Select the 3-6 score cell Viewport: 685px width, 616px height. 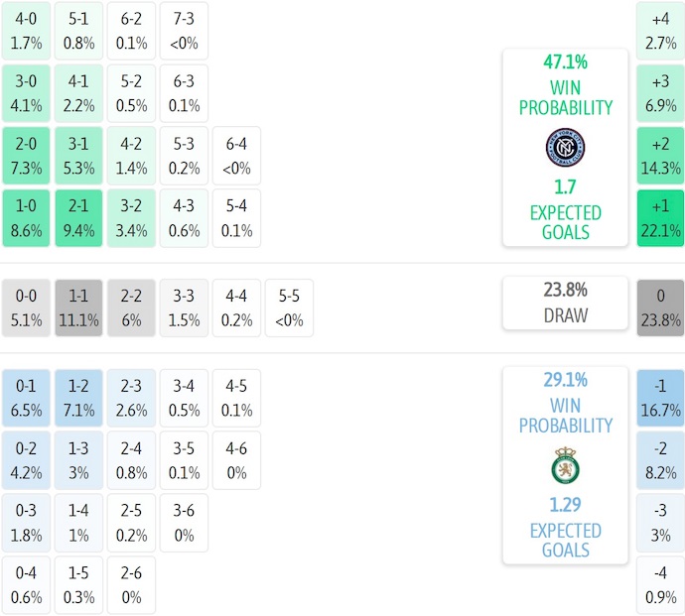[184, 523]
